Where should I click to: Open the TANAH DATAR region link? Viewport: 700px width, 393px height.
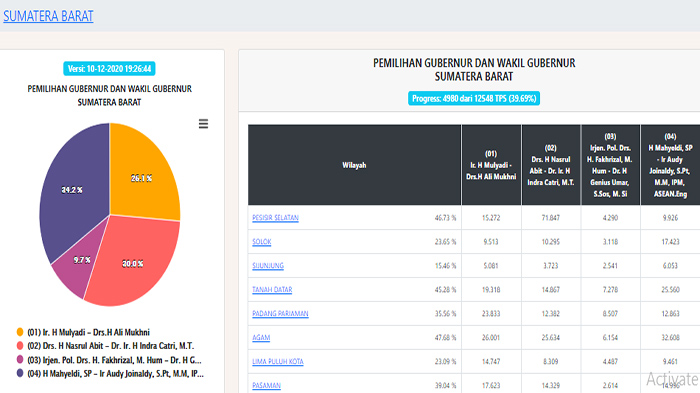[x=272, y=289]
